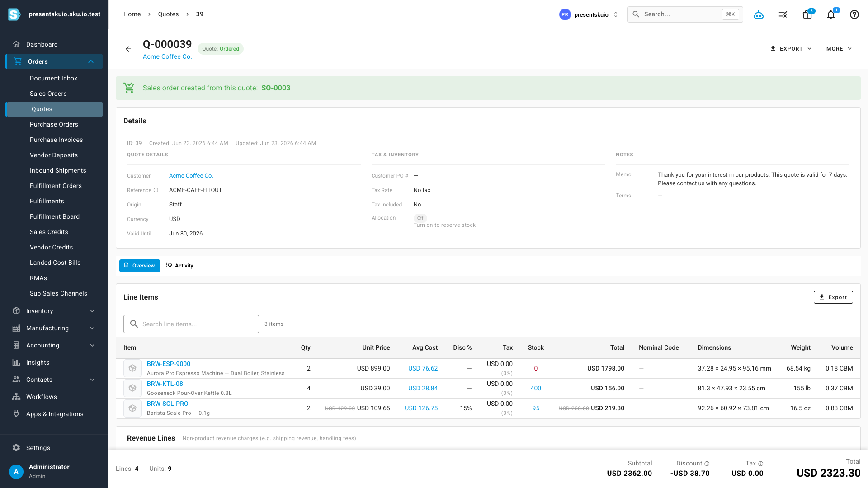Go to Quotes breadcrumb
This screenshot has width=868, height=488.
click(168, 14)
